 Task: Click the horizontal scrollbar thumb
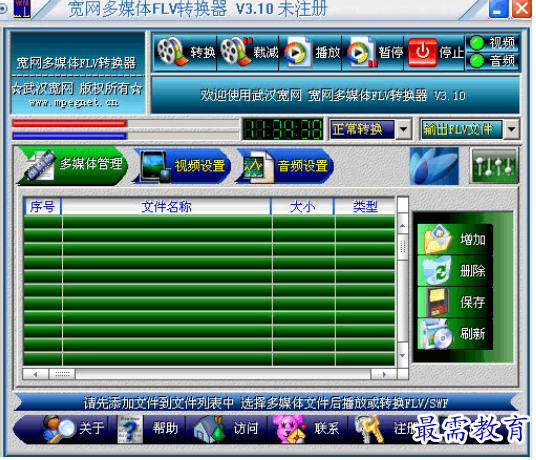click(62, 374)
